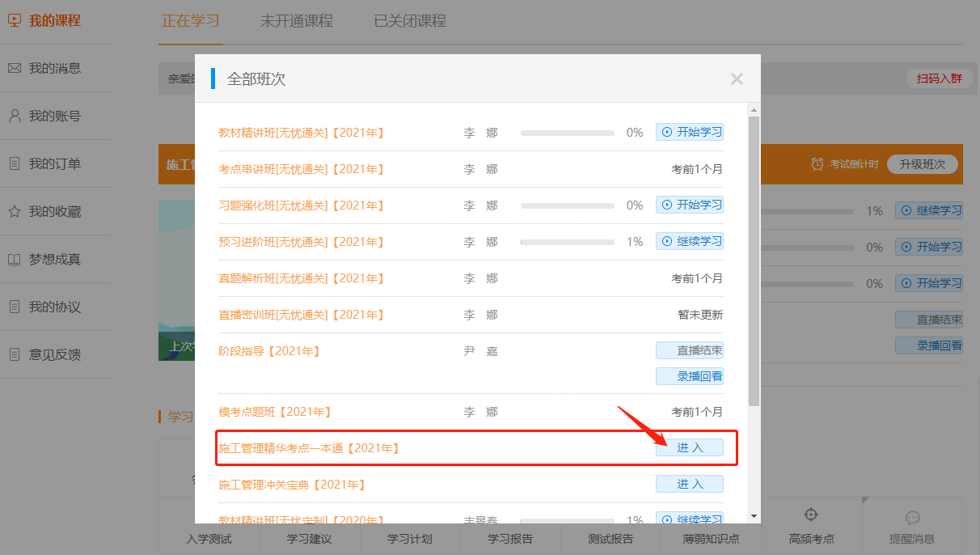Switch to 已关闭课程 tab
This screenshot has height=555, width=980.
coord(410,21)
